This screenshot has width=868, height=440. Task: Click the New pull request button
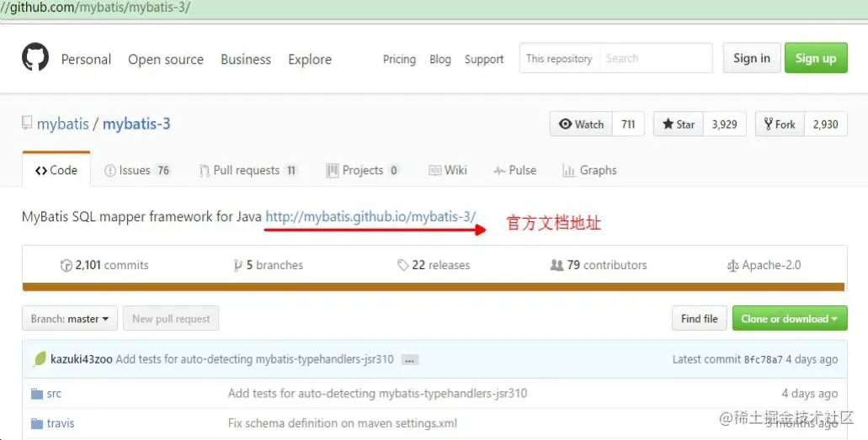[171, 318]
